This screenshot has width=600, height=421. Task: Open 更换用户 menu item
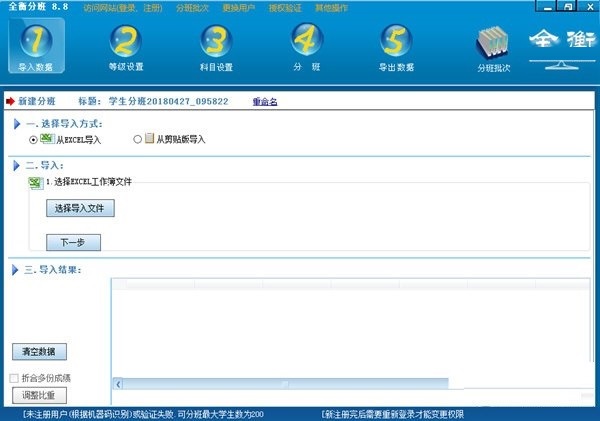pyautogui.click(x=252, y=6)
